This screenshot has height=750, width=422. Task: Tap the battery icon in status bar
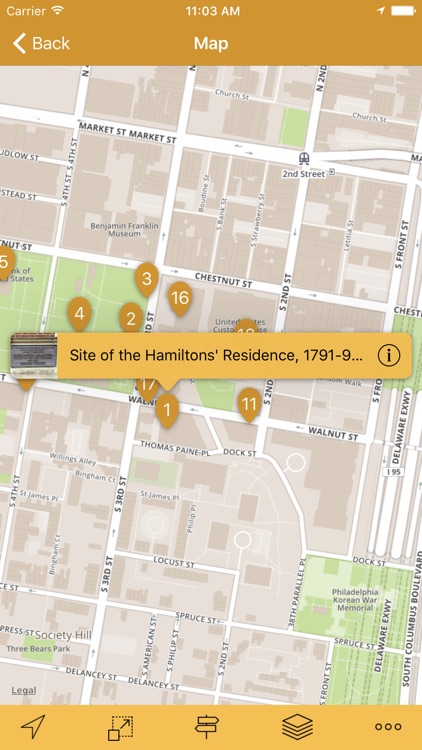click(x=403, y=11)
